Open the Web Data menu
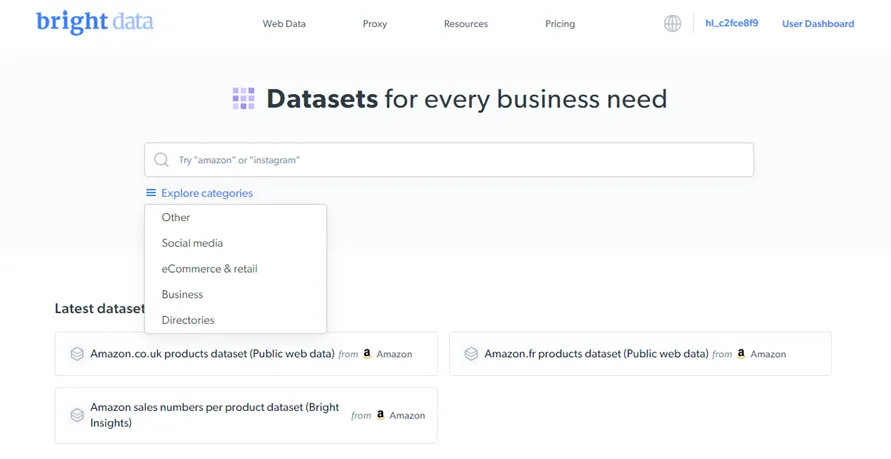This screenshot has width=891, height=459. click(284, 24)
